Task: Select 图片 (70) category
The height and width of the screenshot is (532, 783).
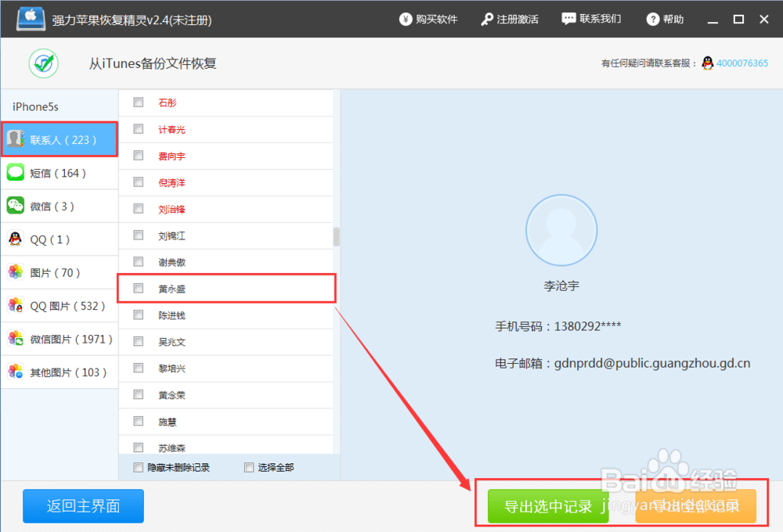Action: click(60, 272)
